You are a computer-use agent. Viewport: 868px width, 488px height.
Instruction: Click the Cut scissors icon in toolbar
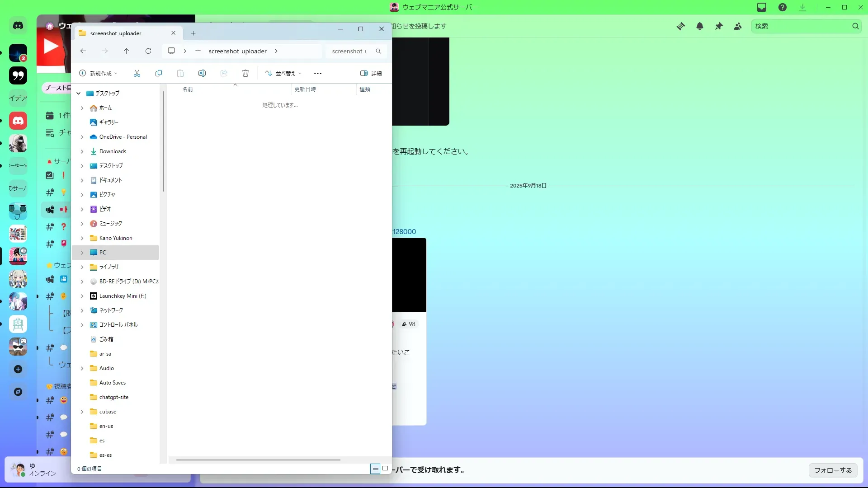coord(137,73)
